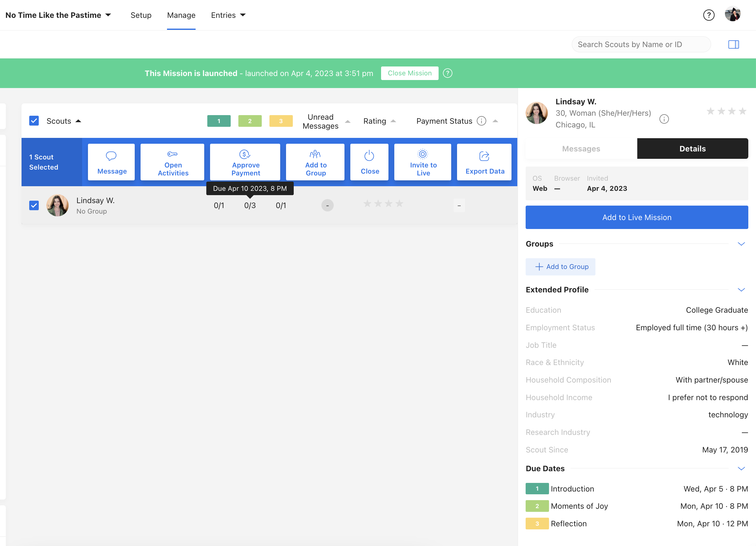The height and width of the screenshot is (546, 756).
Task: Click the No Group label under Lindsay W.
Action: tap(92, 211)
